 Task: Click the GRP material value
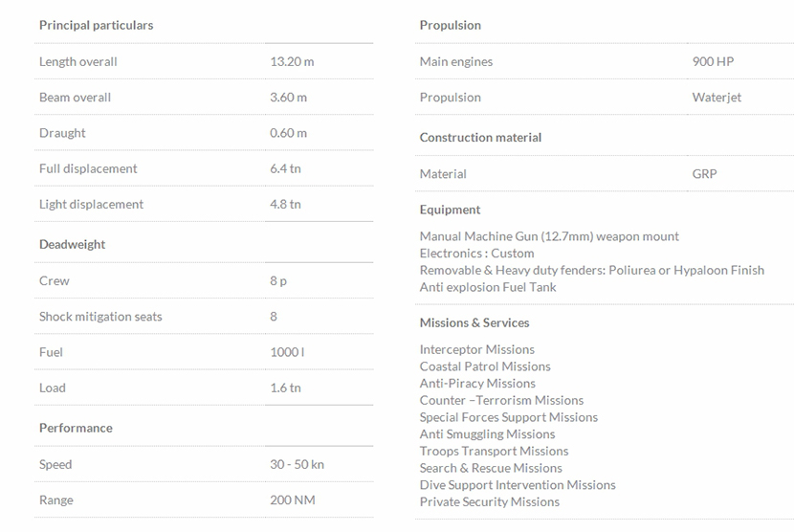tap(704, 174)
